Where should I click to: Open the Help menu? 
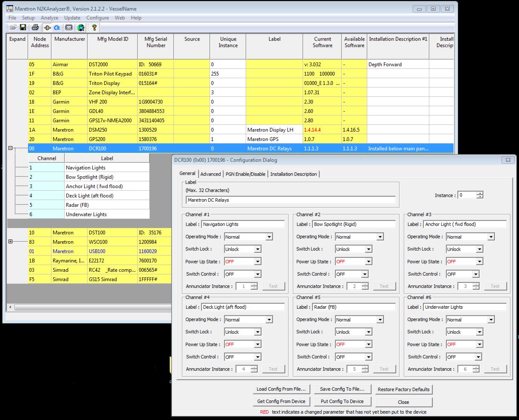(x=136, y=18)
